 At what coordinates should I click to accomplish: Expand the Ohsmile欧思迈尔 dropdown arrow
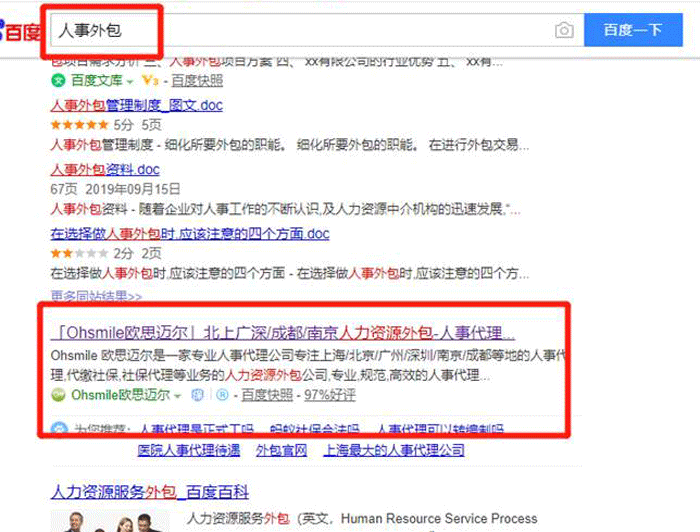pyautogui.click(x=178, y=396)
